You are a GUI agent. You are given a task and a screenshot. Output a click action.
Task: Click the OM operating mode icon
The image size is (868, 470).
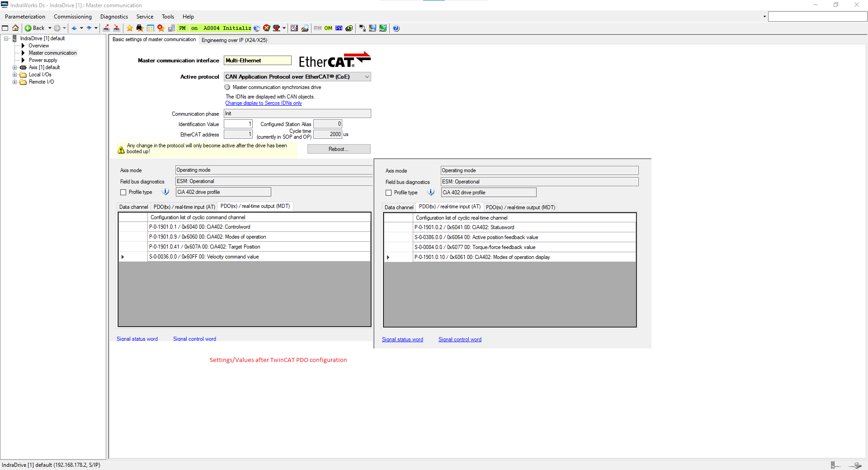pos(328,28)
